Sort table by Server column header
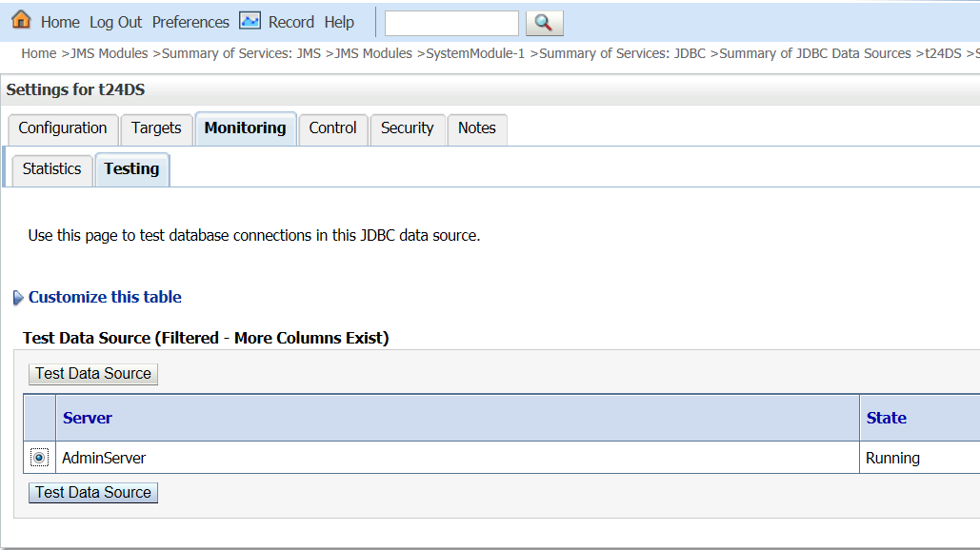This screenshot has width=980, height=550. pos(88,418)
